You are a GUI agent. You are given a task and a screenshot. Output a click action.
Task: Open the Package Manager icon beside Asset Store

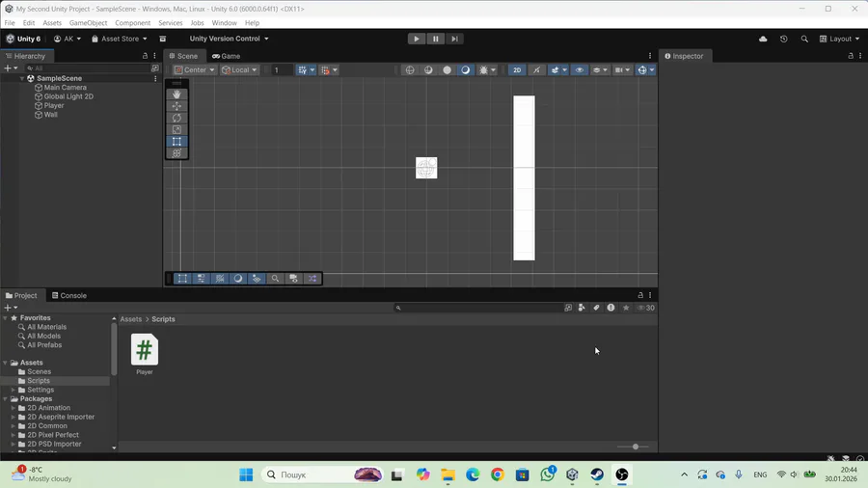(163, 39)
